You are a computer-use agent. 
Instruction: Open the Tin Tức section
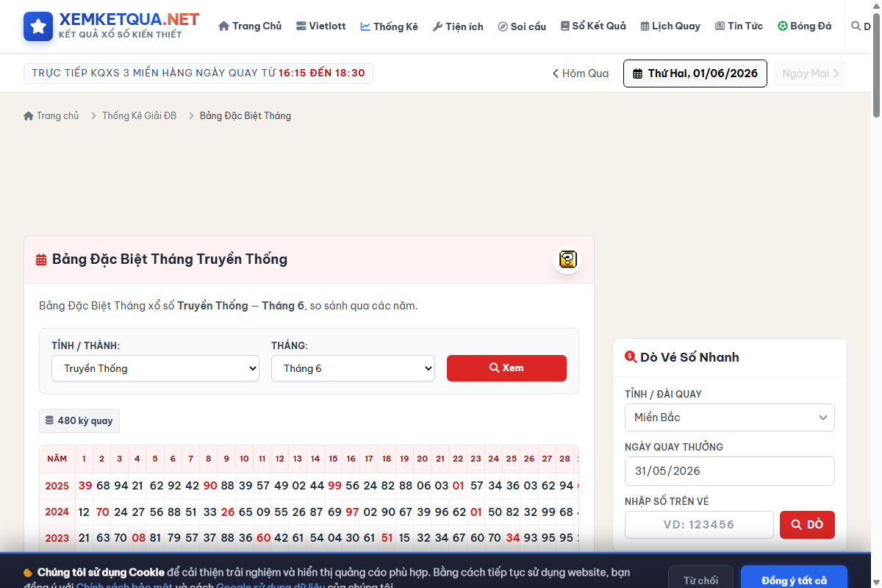coord(739,26)
